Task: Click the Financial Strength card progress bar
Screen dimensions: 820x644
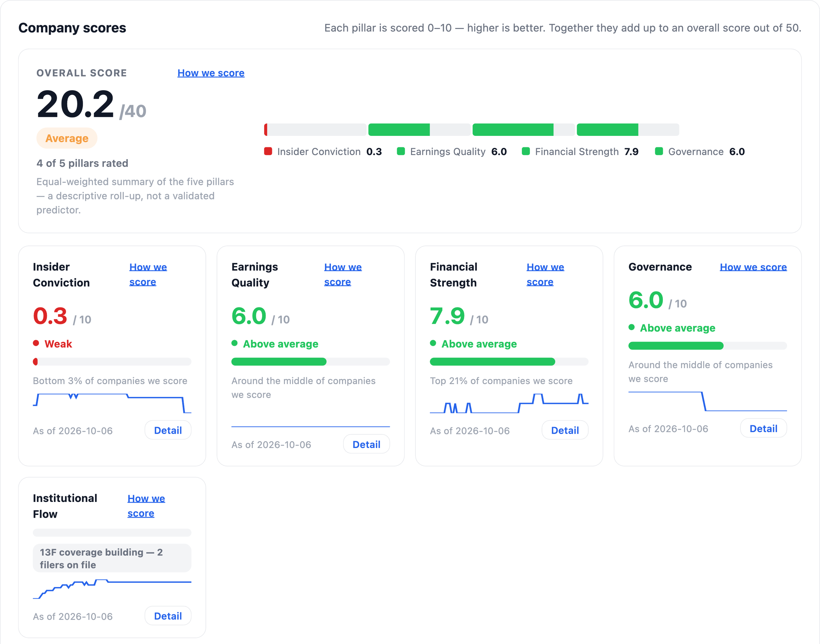Action: pyautogui.click(x=509, y=362)
